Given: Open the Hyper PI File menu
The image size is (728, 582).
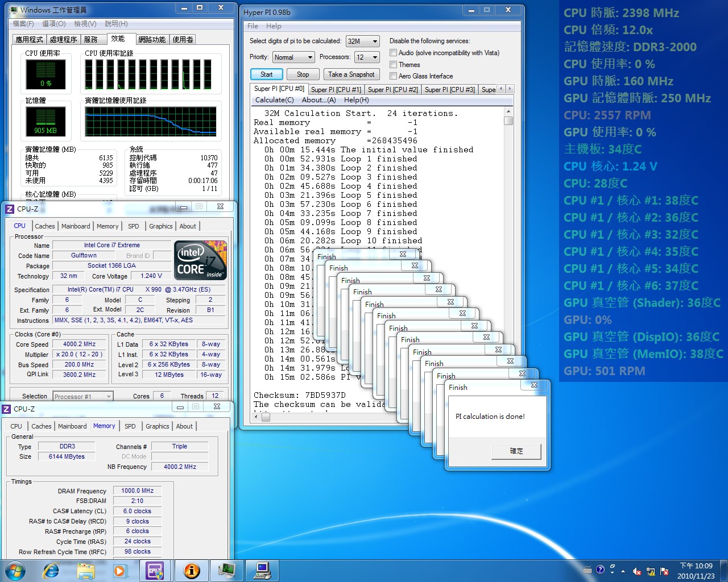Looking at the screenshot, I should pyautogui.click(x=253, y=26).
